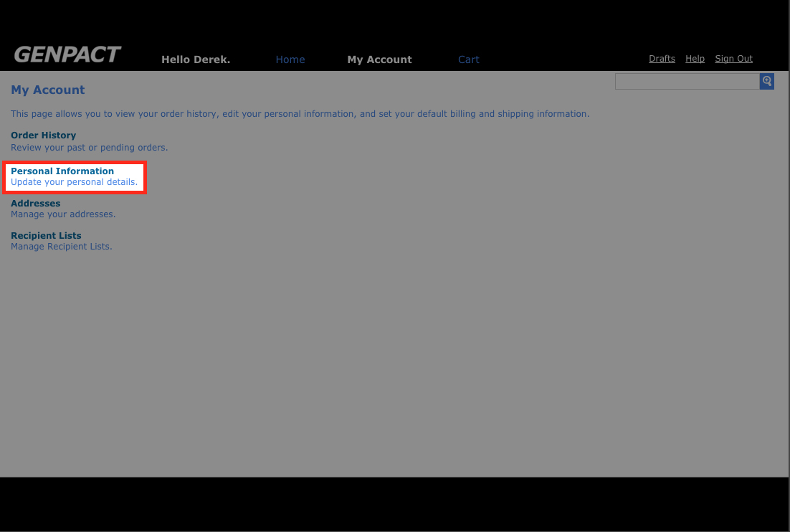Click the page description paragraph
The width and height of the screenshot is (790, 532).
pos(300,114)
